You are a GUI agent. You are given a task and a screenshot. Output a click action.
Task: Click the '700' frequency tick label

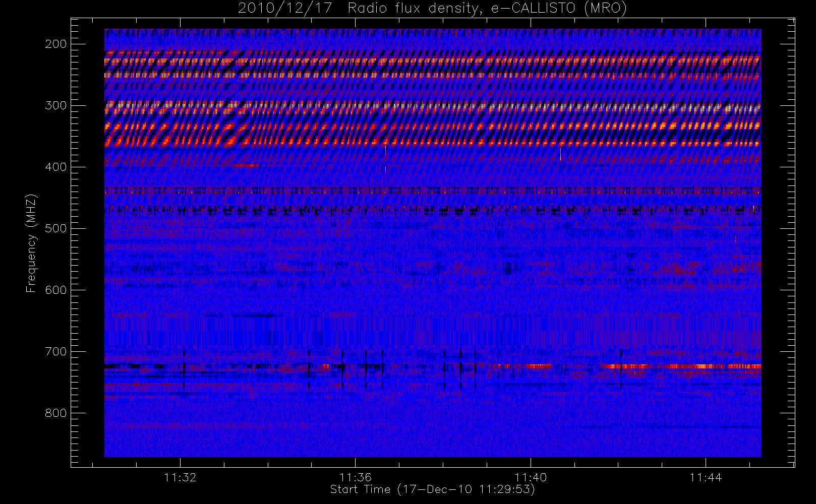[x=55, y=351]
